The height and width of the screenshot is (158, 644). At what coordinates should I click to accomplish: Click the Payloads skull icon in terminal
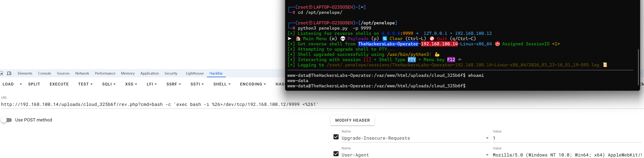click(x=343, y=39)
